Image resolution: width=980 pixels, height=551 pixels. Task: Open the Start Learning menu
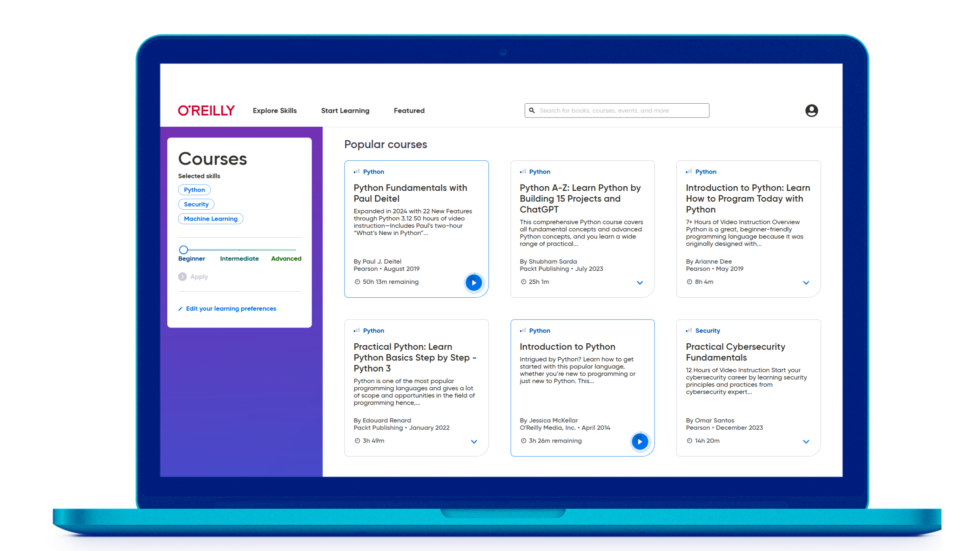click(345, 111)
